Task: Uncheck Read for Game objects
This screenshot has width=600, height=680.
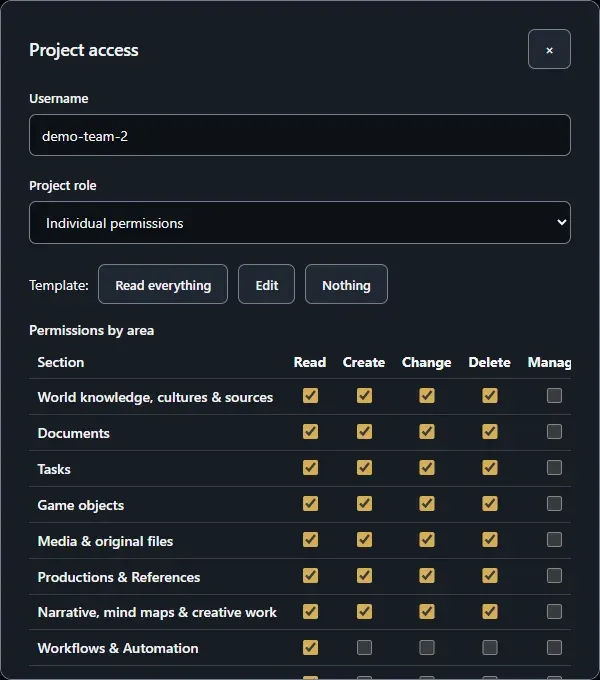Action: 310,503
